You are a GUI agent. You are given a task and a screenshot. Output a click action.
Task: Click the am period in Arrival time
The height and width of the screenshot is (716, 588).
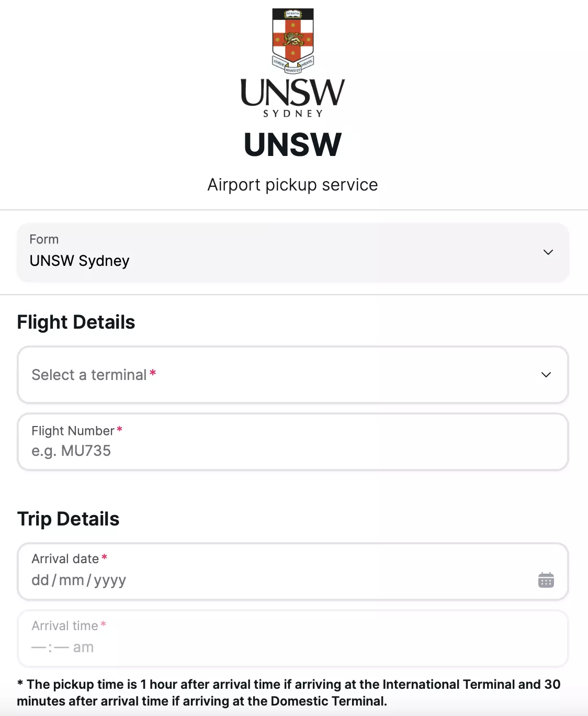pyautogui.click(x=83, y=647)
